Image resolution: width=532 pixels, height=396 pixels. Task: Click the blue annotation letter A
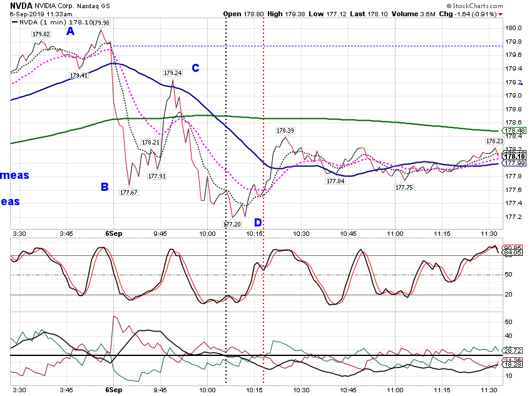70,31
